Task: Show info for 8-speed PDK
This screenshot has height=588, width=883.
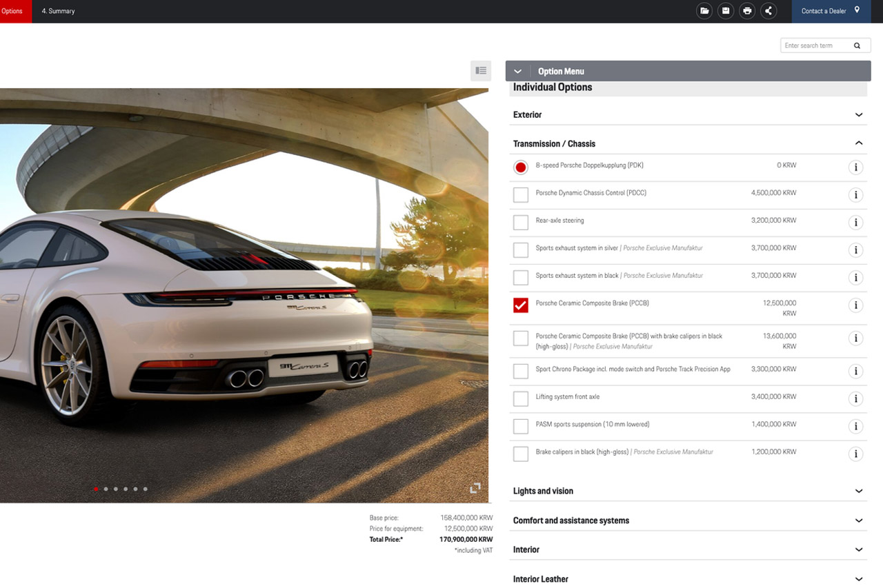Action: tap(855, 168)
